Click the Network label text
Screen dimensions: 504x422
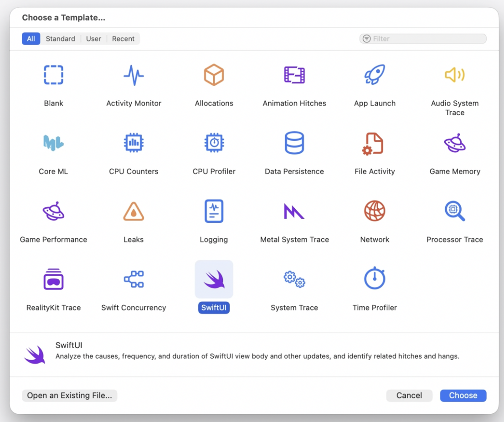click(375, 239)
